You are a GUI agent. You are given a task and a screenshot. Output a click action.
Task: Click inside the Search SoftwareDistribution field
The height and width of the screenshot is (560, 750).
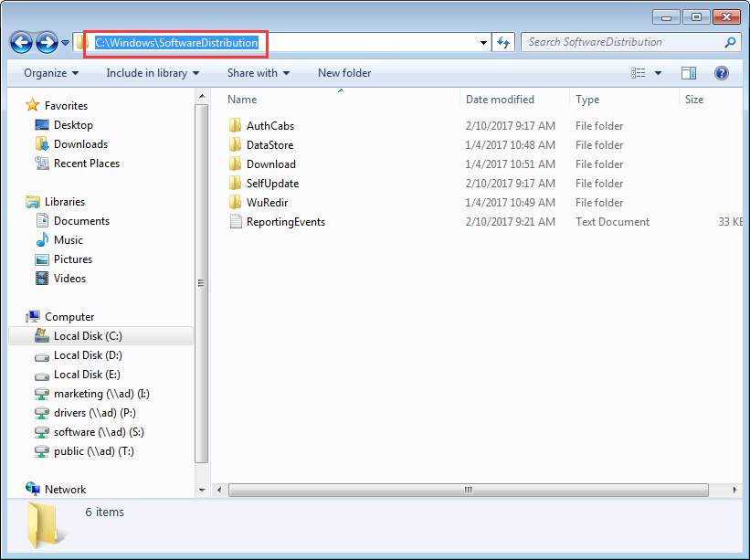(x=621, y=42)
